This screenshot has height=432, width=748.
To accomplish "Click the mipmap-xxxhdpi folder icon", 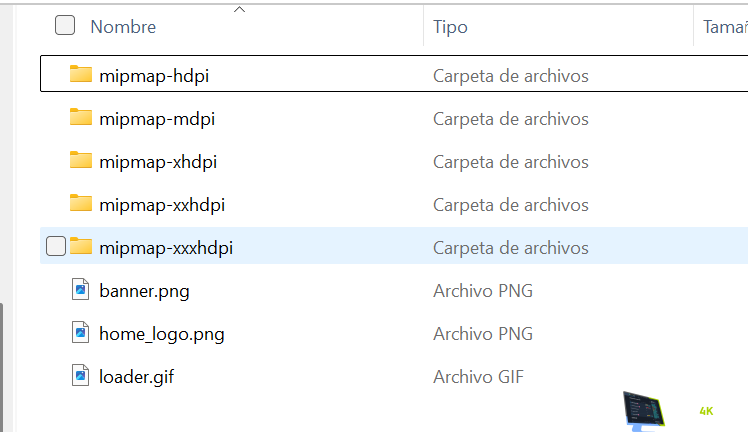I will (x=81, y=247).
